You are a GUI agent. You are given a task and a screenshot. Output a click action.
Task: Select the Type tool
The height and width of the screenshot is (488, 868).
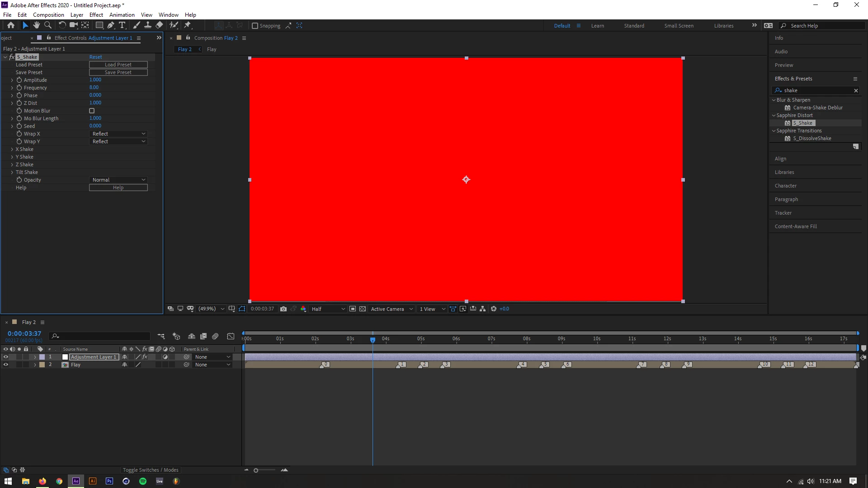pyautogui.click(x=122, y=25)
